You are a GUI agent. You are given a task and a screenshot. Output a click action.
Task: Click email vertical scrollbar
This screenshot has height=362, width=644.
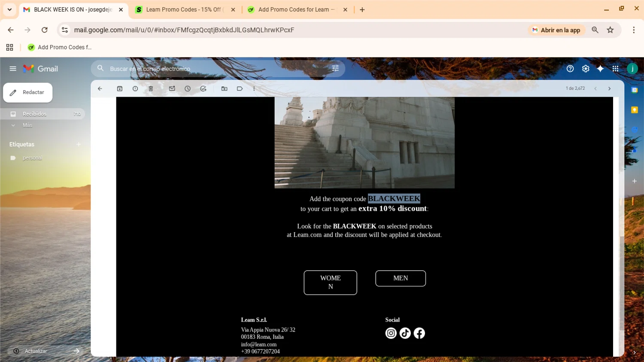622,283
